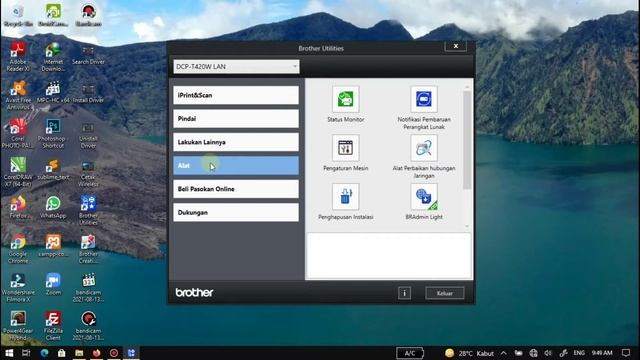Close the Brother Utilities window
This screenshot has width=640, height=360.
(456, 46)
